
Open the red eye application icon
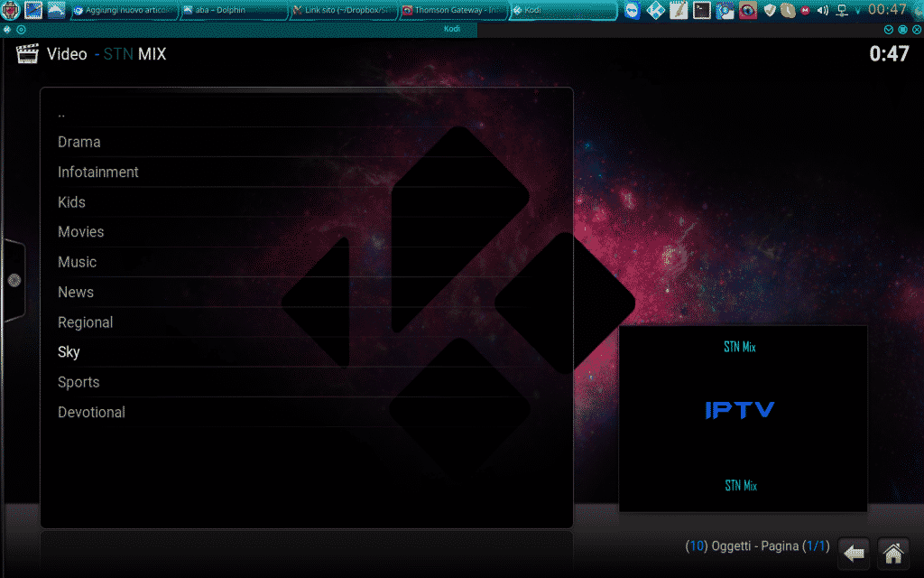coord(748,10)
